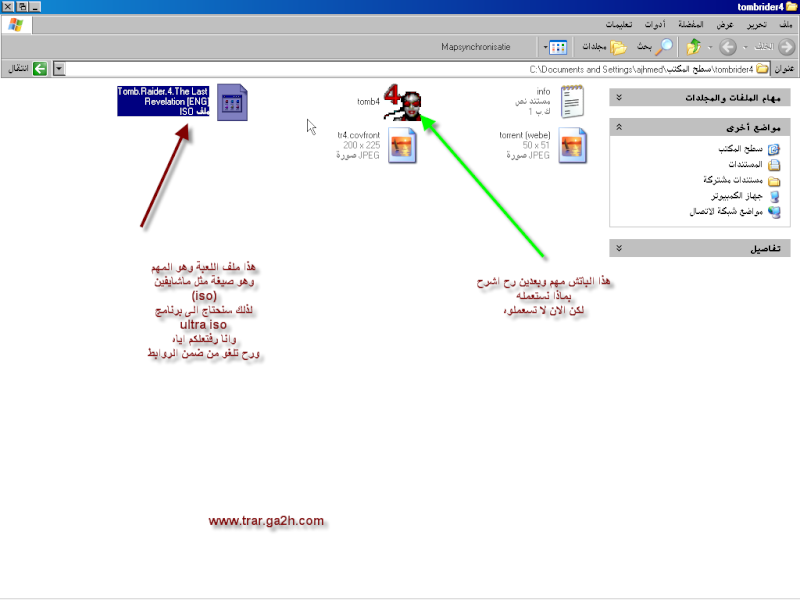Select the tr4.covfront JPEG image icon

tap(402, 145)
